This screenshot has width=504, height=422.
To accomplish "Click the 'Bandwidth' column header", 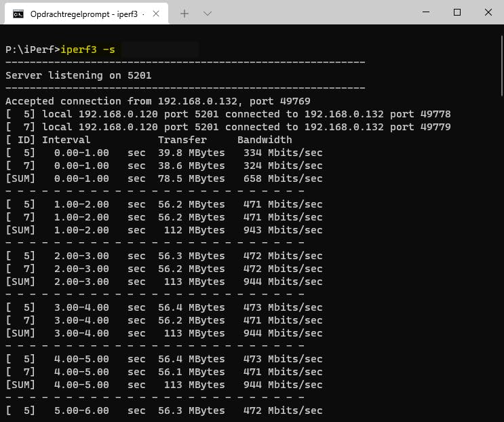I will [265, 140].
